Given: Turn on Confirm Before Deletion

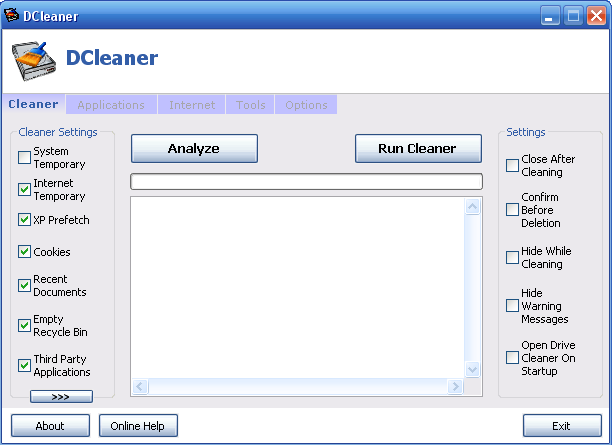Looking at the screenshot, I should [x=512, y=210].
